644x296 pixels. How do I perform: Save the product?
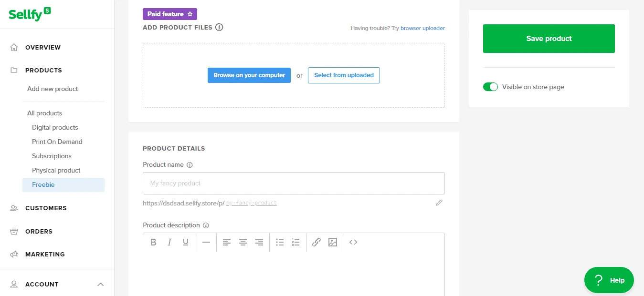pos(548,39)
